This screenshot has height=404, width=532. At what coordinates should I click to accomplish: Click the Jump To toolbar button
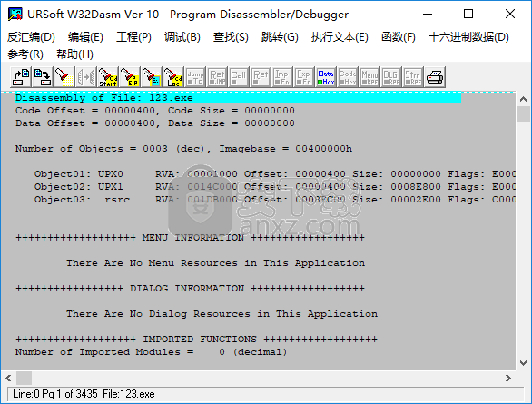(195, 77)
